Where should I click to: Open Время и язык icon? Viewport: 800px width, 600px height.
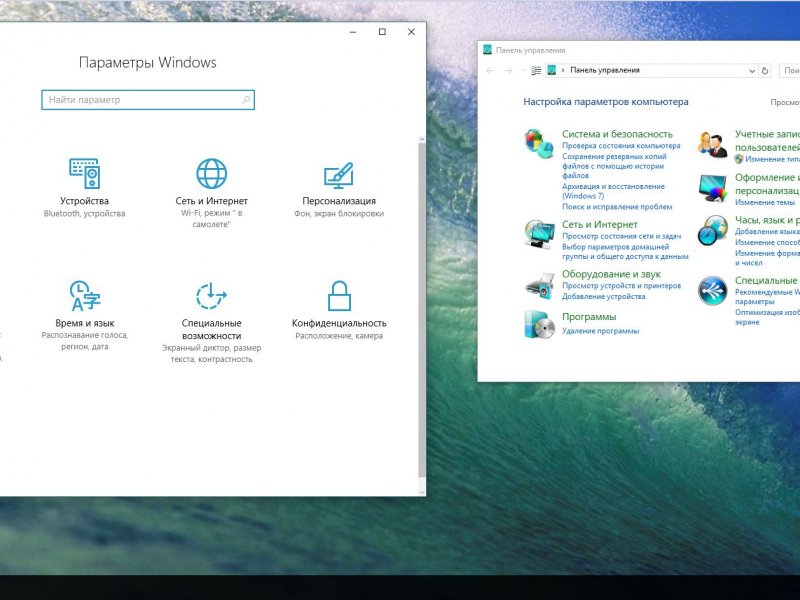click(x=85, y=295)
